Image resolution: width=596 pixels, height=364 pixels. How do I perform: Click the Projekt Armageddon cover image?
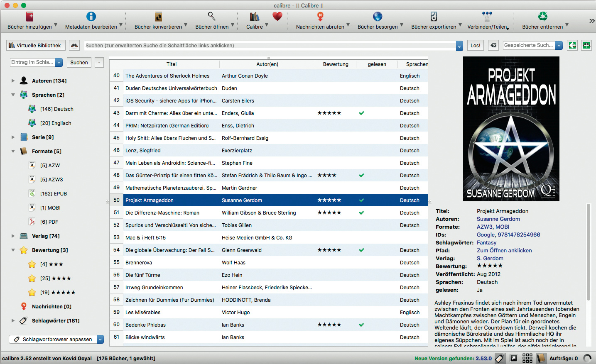coord(511,129)
